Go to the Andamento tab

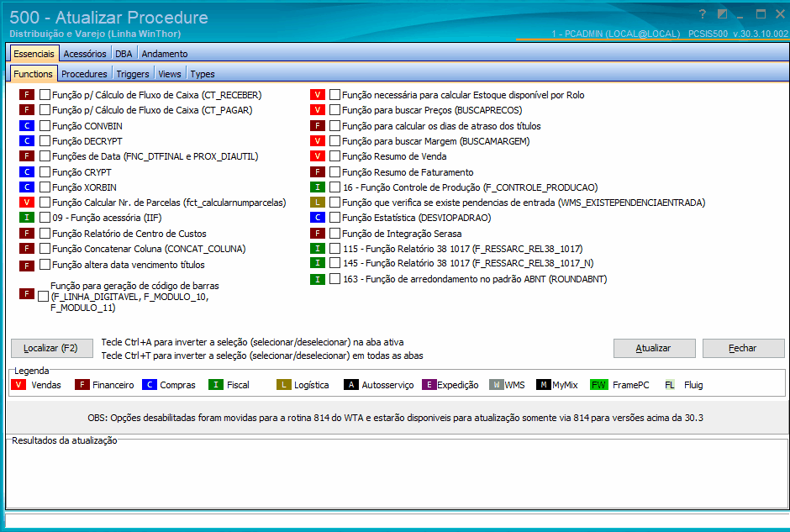pyautogui.click(x=164, y=54)
